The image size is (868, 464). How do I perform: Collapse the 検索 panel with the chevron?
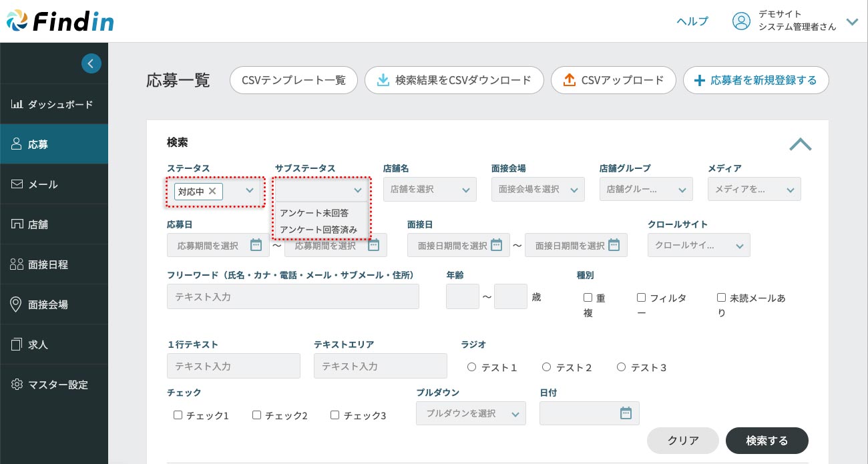click(x=800, y=144)
